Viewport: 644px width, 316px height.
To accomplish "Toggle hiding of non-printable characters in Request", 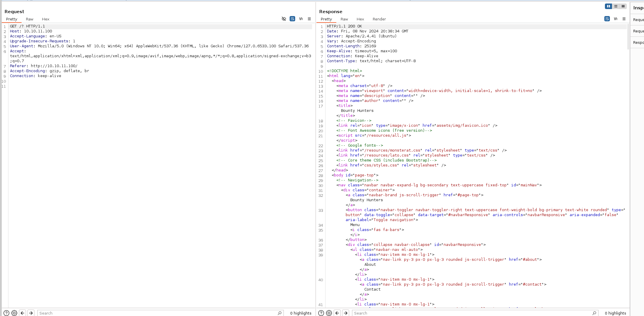I will click(284, 19).
